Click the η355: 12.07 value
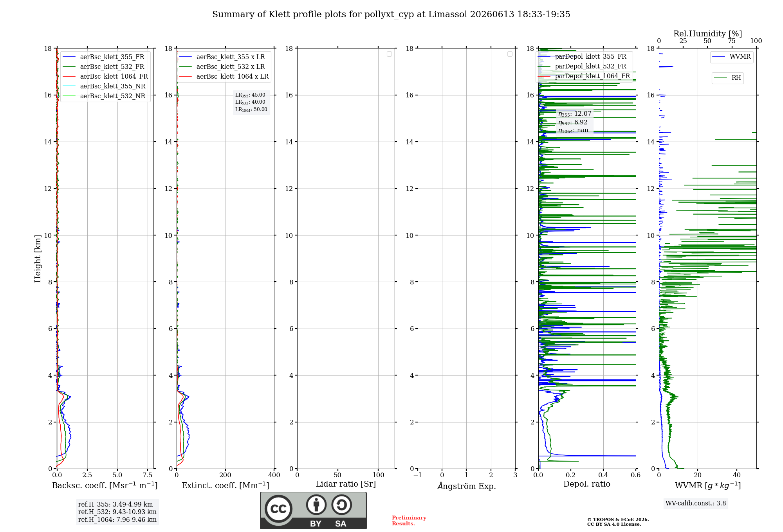Viewport: 783px width, 532px height. 575,114
